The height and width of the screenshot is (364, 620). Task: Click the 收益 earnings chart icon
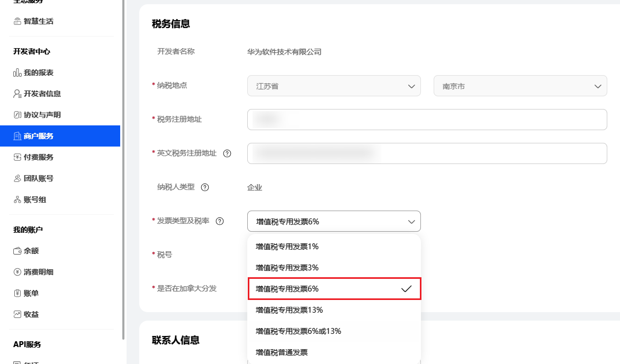click(x=17, y=314)
